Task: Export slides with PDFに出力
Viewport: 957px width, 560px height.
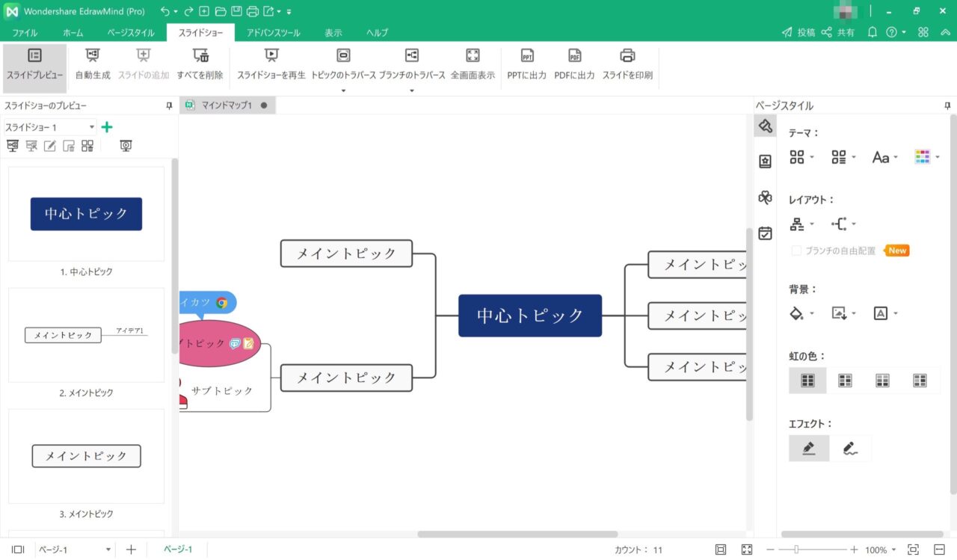Action: 574,65
